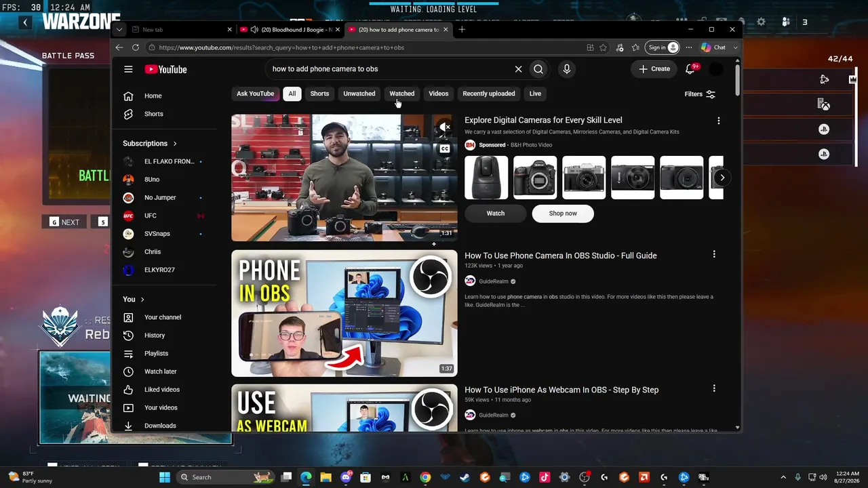Click the browser Sign in button
The height and width of the screenshot is (488, 868).
click(663, 47)
